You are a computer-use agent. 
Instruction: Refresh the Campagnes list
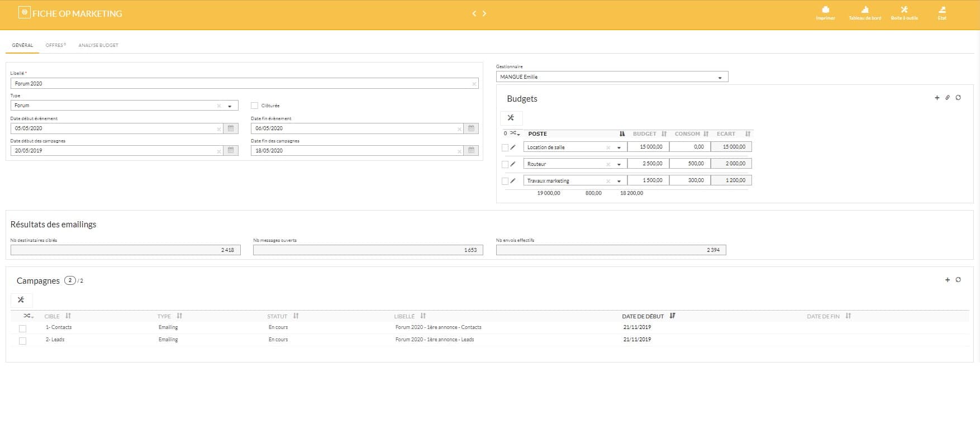(x=958, y=280)
